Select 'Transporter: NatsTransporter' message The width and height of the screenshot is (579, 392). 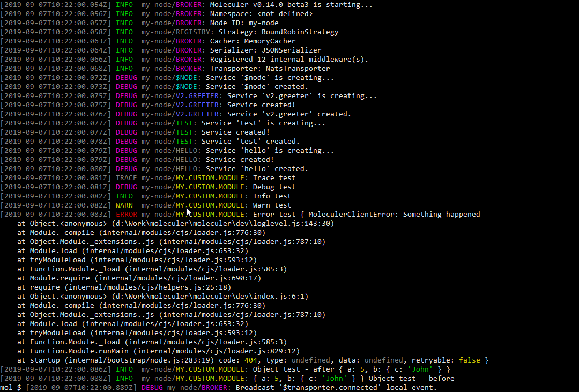tap(270, 69)
